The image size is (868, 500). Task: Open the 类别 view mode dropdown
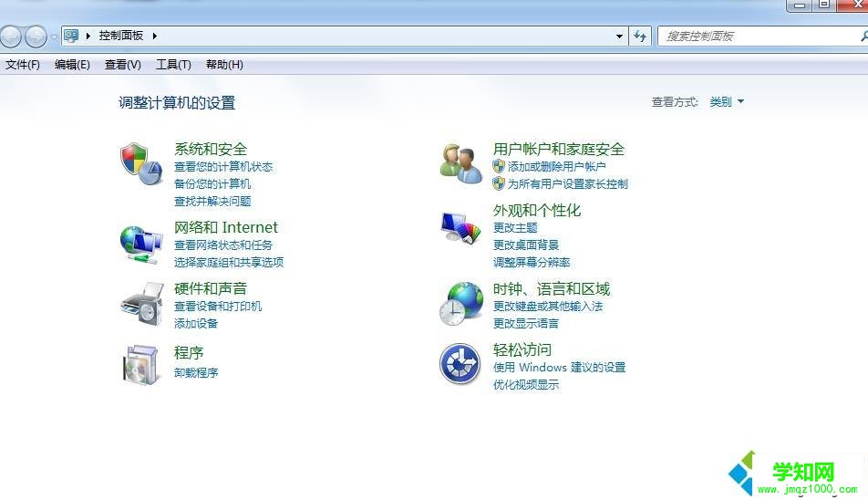[x=727, y=102]
